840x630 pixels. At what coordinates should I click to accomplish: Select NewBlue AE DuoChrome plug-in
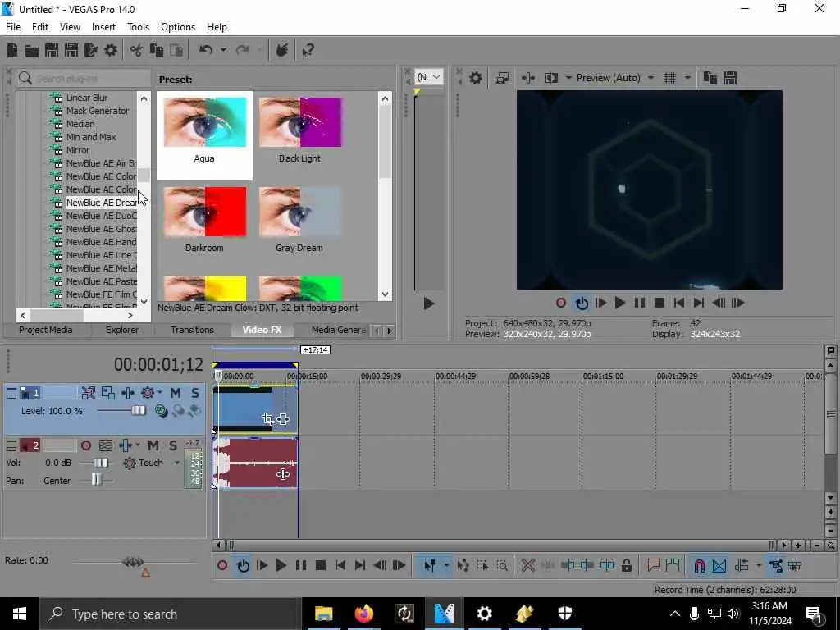pos(101,216)
